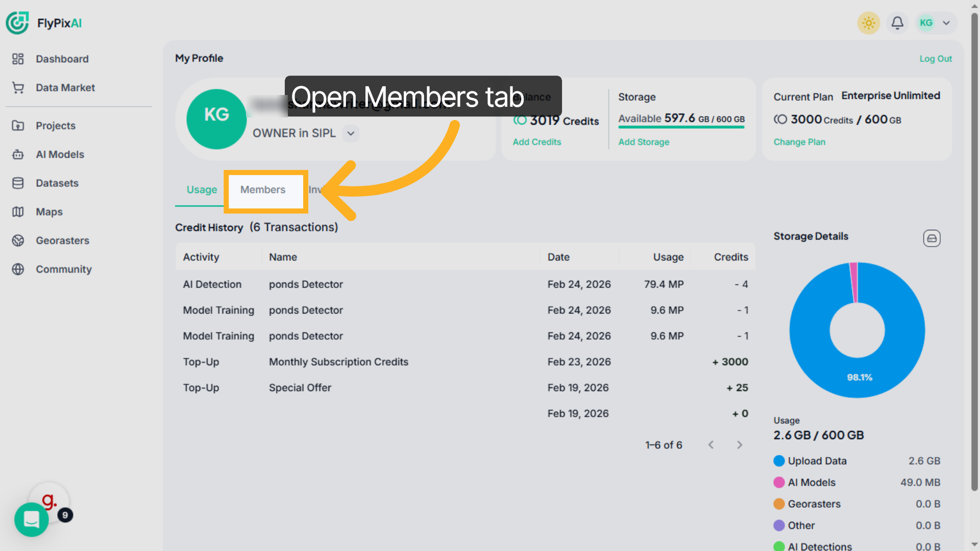The image size is (980, 551).
Task: Click the KG avatar in header
Action: coord(926,23)
